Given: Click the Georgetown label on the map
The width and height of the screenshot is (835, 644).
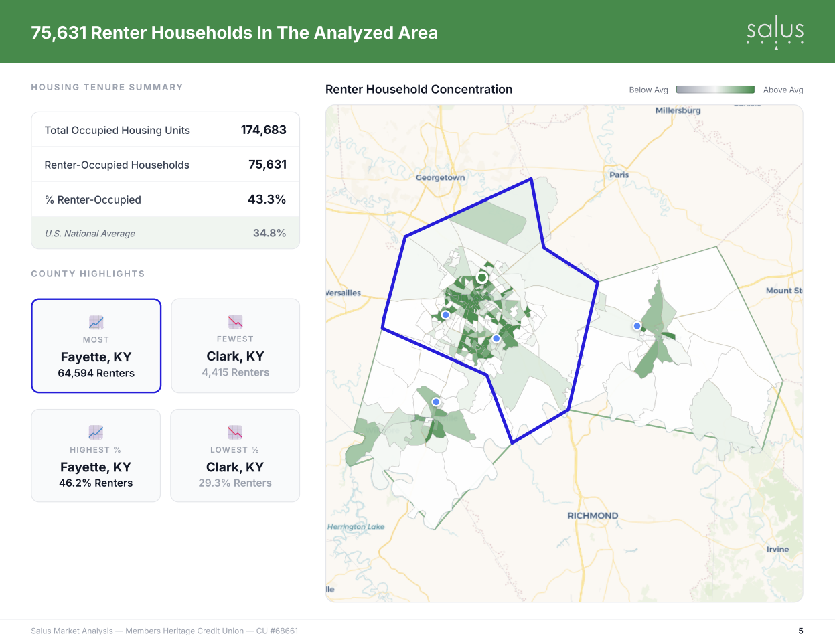Looking at the screenshot, I should 440,178.
